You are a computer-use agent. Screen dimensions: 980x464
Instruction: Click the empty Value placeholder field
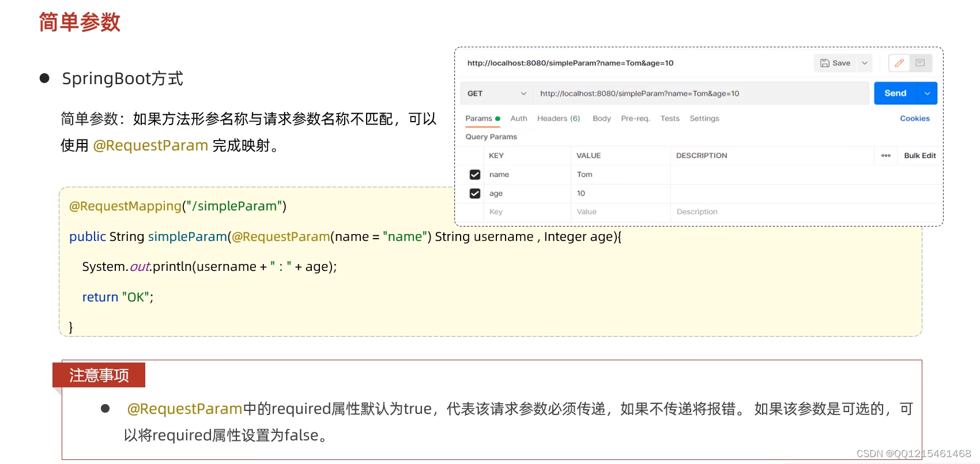(x=621, y=212)
